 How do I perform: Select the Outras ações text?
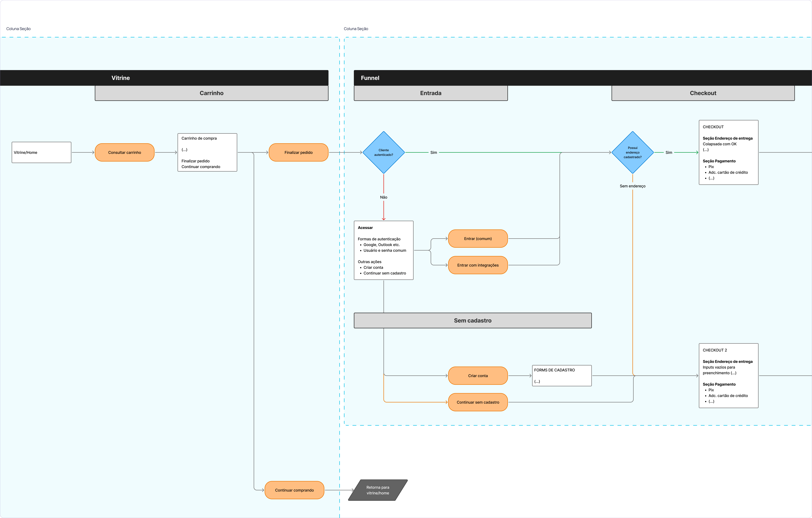(370, 262)
